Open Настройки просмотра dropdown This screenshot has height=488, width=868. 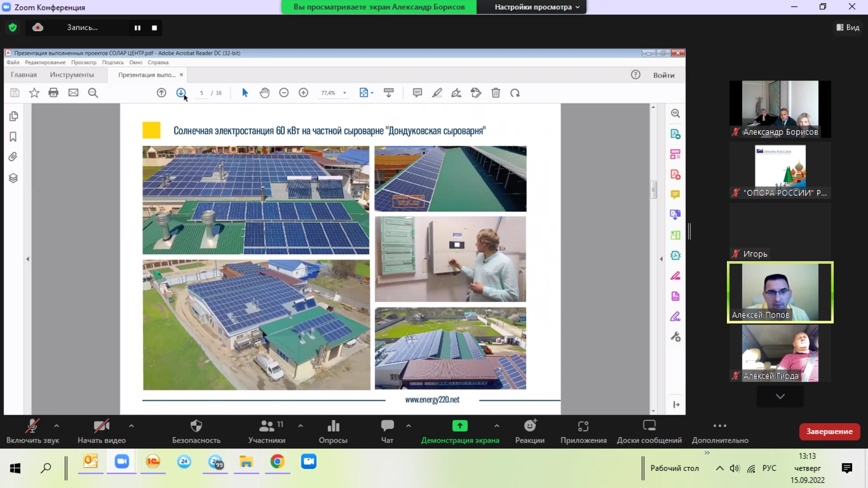(537, 7)
